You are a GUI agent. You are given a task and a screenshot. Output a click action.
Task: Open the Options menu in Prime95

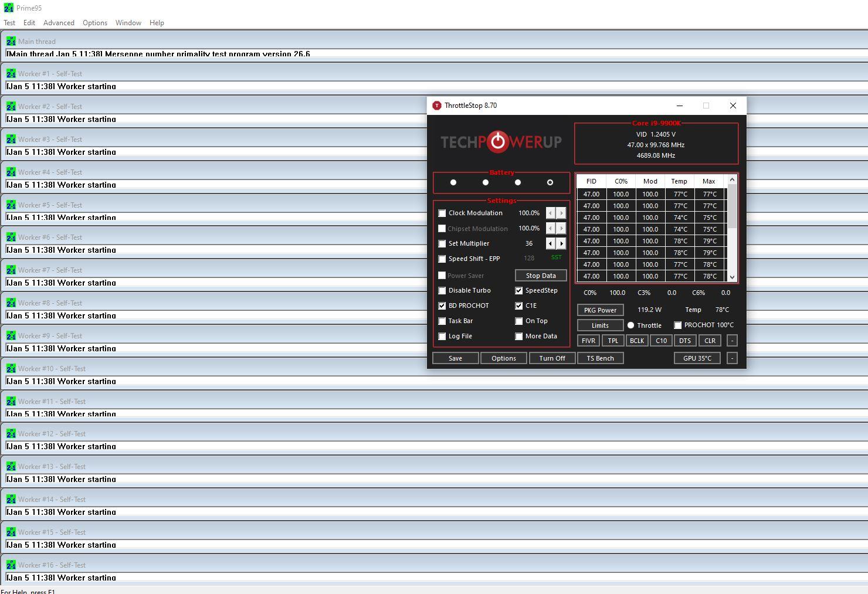click(95, 23)
